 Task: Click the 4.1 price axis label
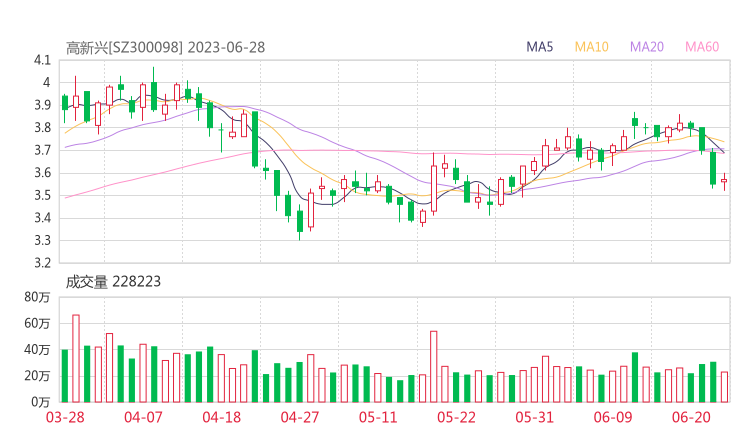(x=41, y=60)
